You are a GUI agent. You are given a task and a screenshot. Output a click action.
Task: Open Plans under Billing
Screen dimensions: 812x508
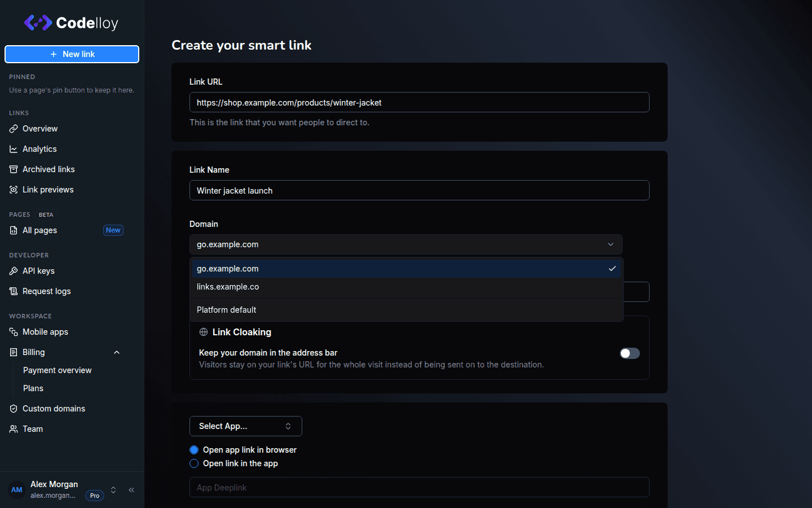pos(33,388)
